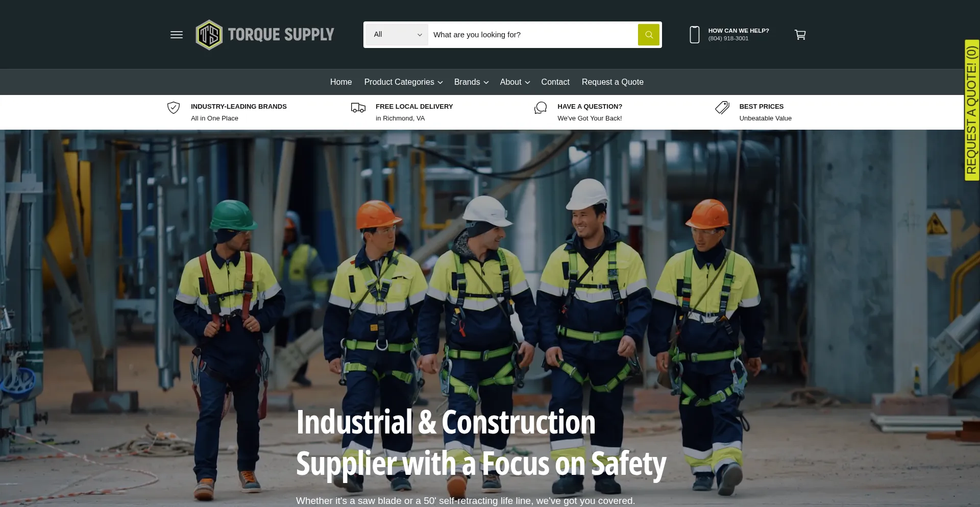
Task: Expand the Product Categories menu
Action: (403, 82)
